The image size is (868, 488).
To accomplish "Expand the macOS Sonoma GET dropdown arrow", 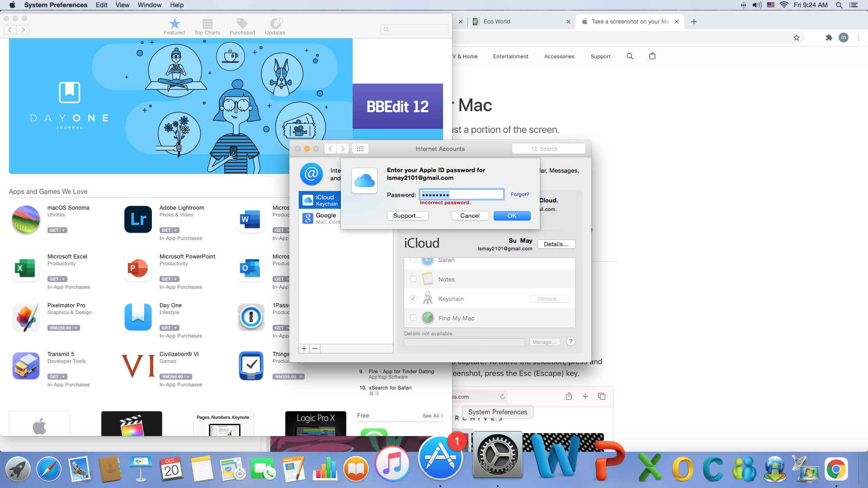I will (64, 230).
